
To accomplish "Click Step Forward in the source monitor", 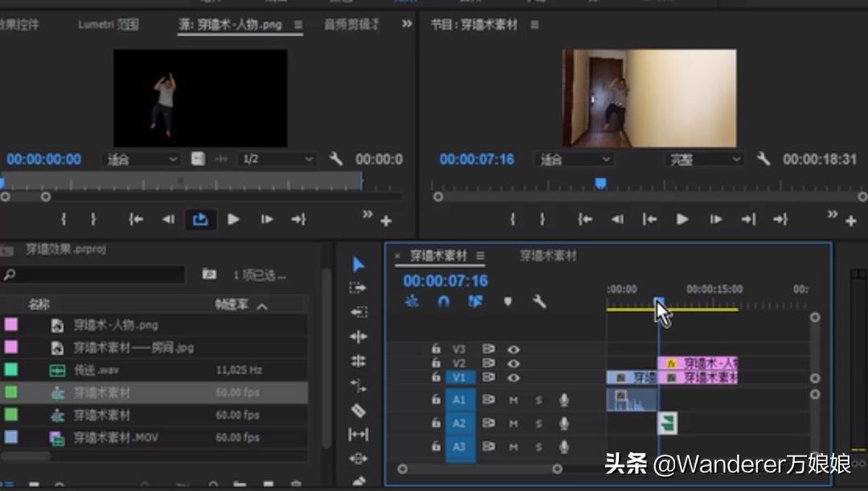I will click(x=266, y=219).
